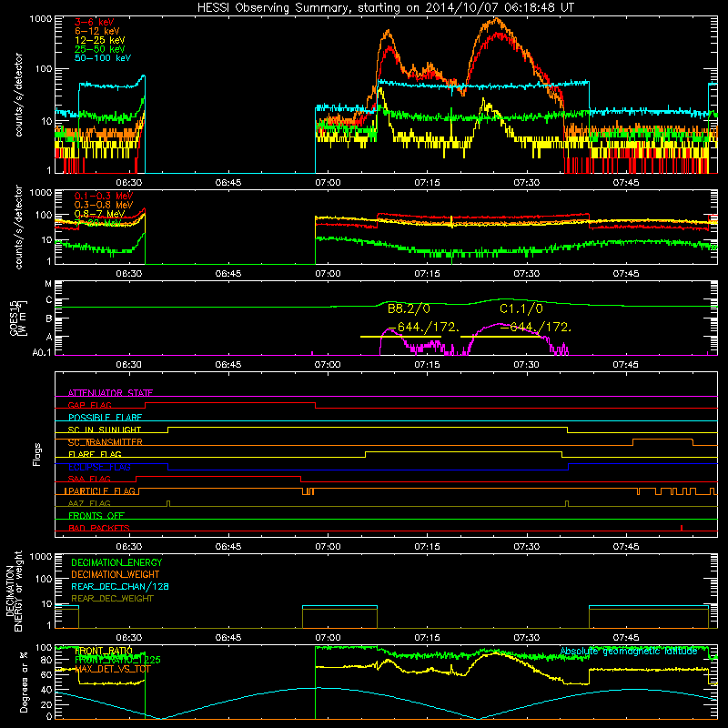
Task: Click the GOES15 axis label
Action: tap(16, 318)
